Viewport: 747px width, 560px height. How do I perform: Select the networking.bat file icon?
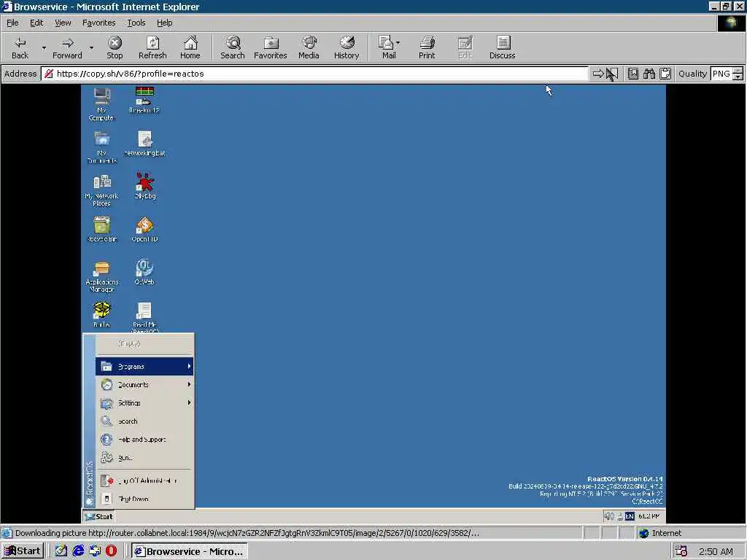coord(145,144)
